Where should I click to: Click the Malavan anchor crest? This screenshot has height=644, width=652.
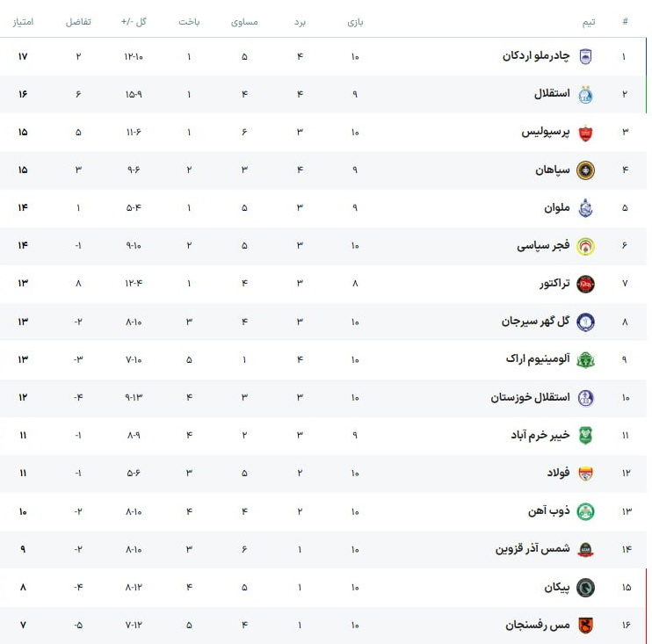[585, 208]
